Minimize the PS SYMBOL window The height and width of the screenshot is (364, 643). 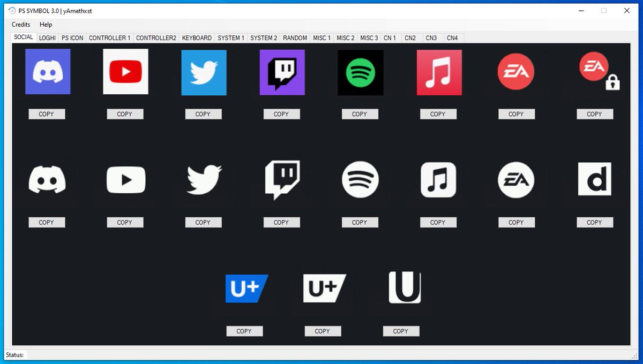coord(581,10)
